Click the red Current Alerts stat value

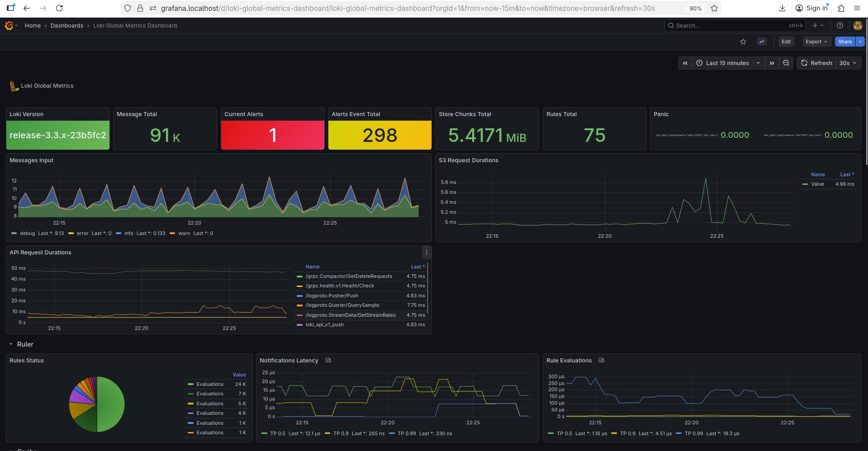pyautogui.click(x=273, y=135)
